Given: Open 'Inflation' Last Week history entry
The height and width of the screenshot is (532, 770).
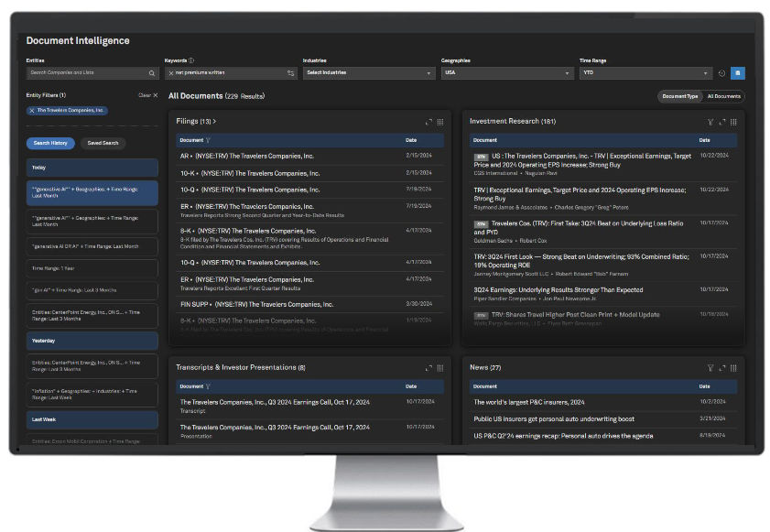Looking at the screenshot, I should [92, 395].
